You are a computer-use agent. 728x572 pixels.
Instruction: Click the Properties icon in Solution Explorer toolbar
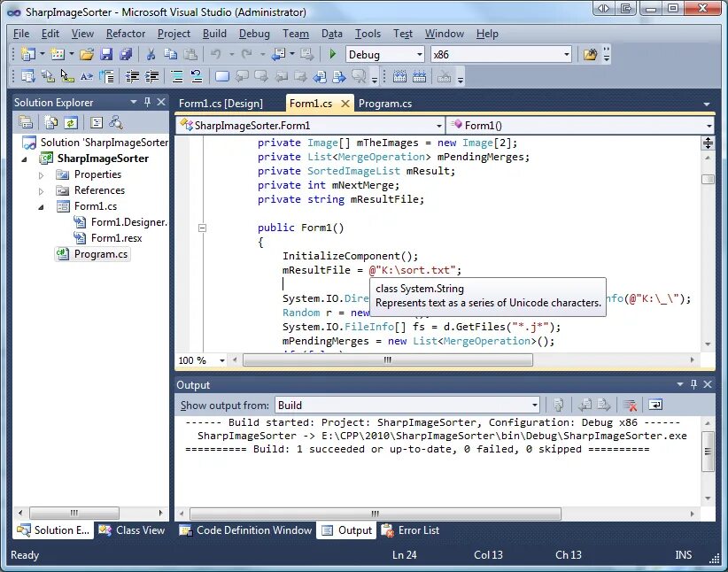pyautogui.click(x=26, y=122)
